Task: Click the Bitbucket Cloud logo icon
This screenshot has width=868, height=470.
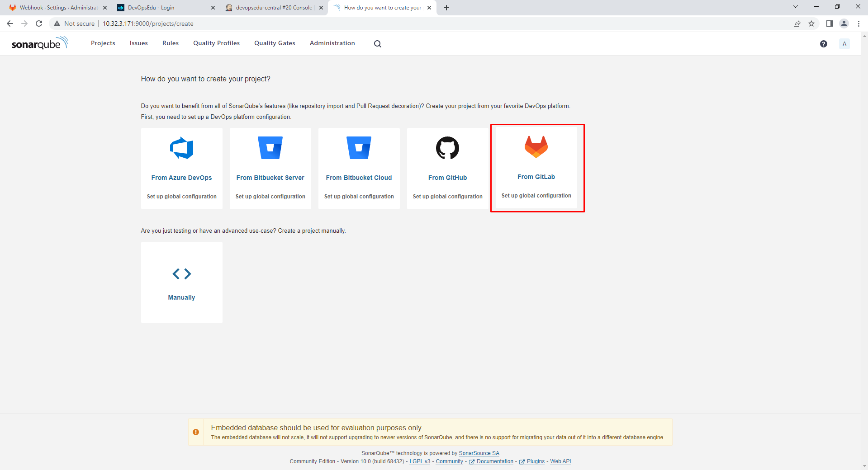Action: [x=359, y=148]
